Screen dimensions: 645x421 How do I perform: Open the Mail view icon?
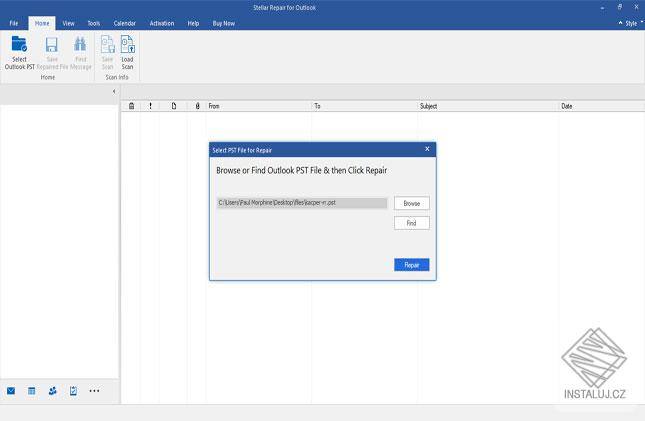coord(11,391)
